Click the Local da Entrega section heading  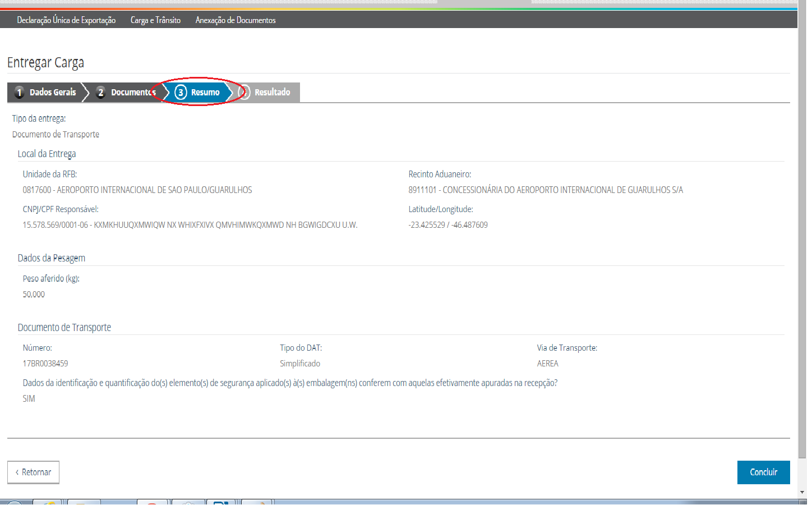coord(47,154)
